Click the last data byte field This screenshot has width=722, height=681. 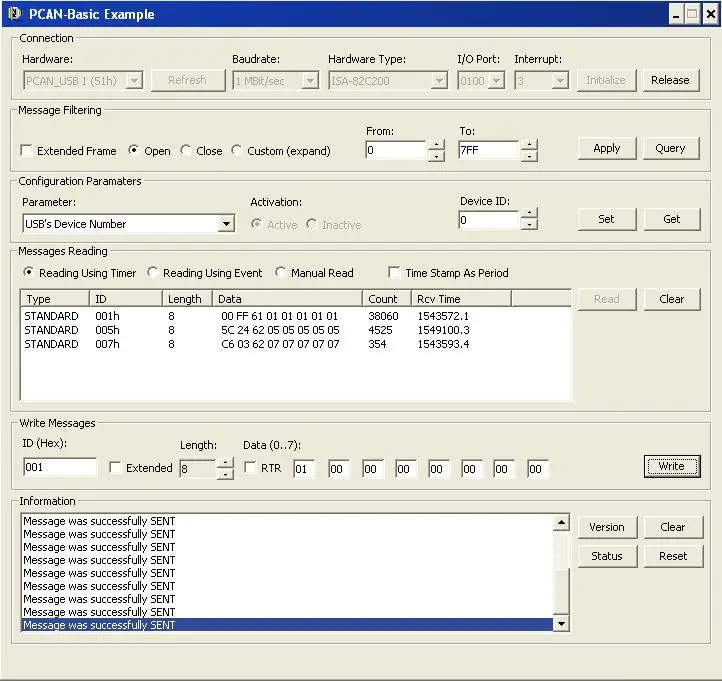pyautogui.click(x=538, y=469)
